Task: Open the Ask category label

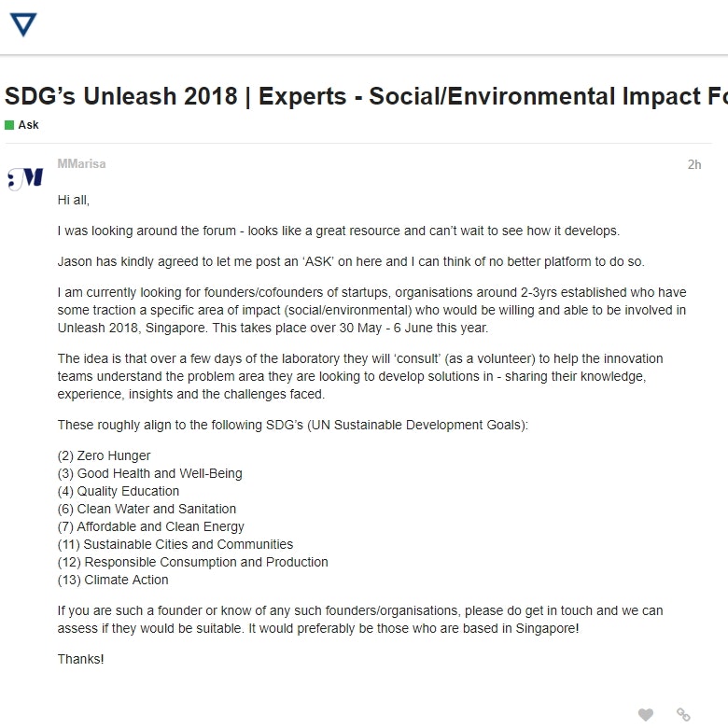Action: coord(28,125)
